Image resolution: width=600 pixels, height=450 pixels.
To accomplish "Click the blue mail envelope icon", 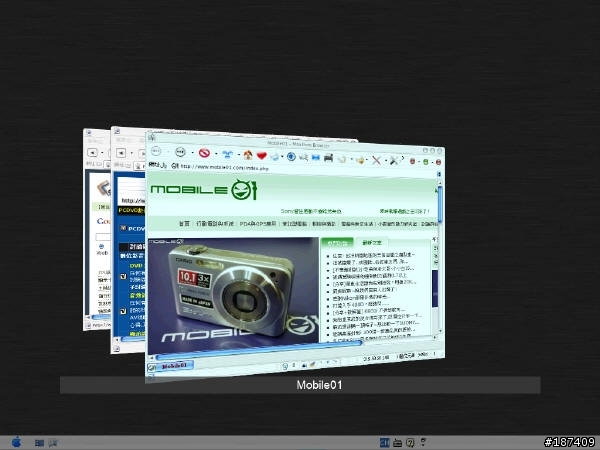I will tap(316, 157).
